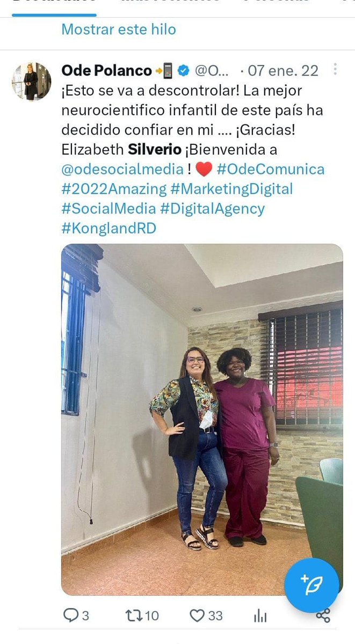
Task: Open the three-dot tweet options menu
Action: (335, 69)
